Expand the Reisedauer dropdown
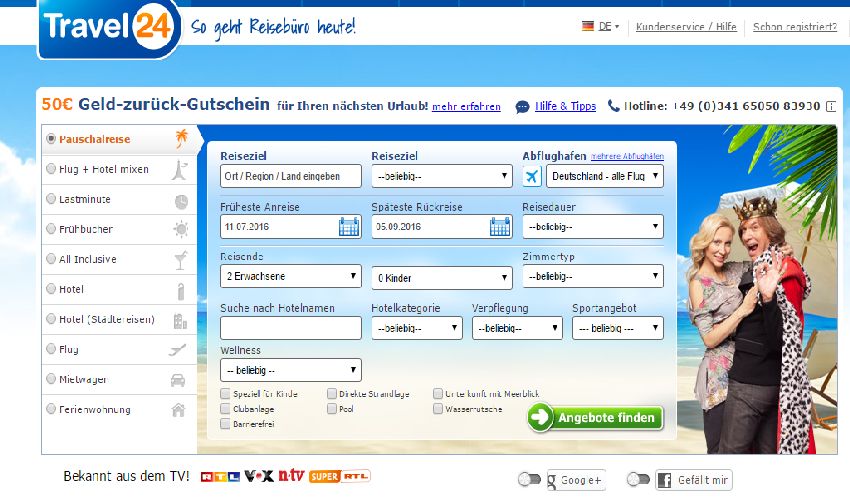Viewport: 850px width, 500px height. pyautogui.click(x=592, y=227)
